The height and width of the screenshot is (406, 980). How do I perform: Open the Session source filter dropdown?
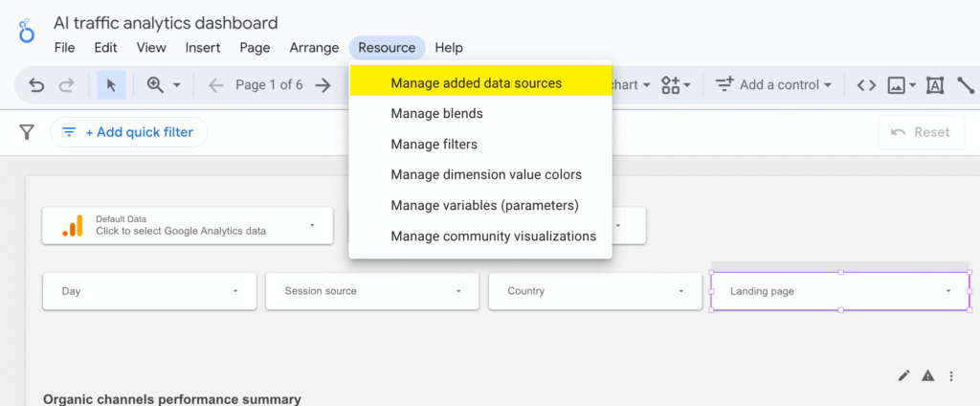(x=372, y=291)
